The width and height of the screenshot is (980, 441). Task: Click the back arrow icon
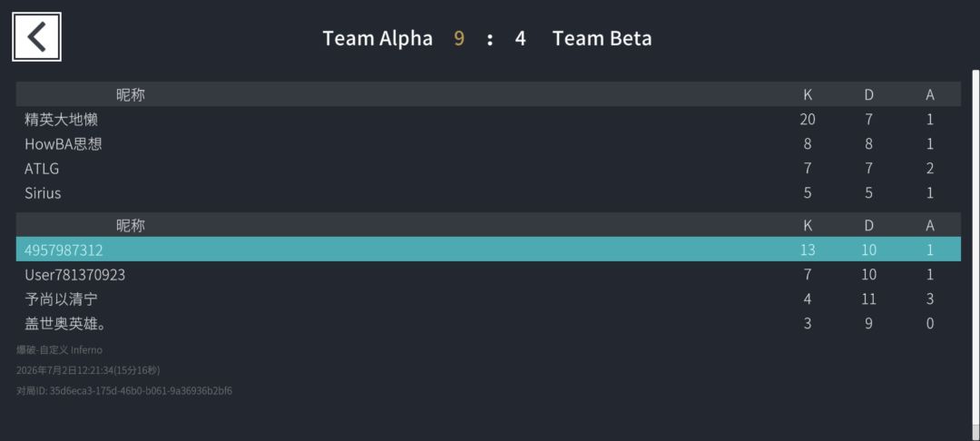pyautogui.click(x=36, y=37)
